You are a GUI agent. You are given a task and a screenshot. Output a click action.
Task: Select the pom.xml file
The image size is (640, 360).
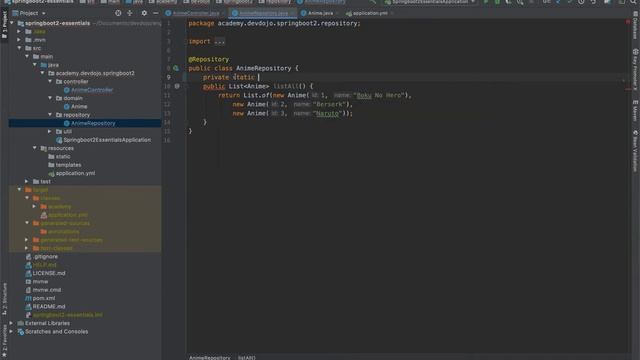click(44, 298)
